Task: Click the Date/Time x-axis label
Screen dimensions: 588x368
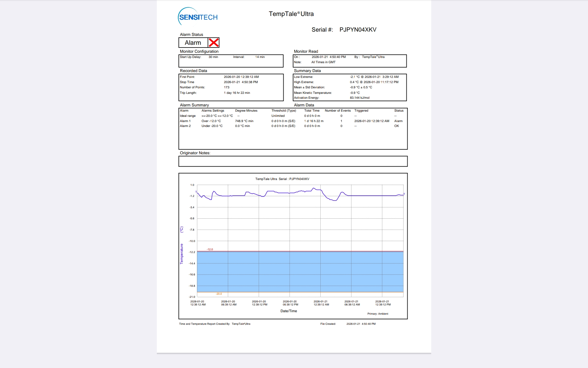Action: tap(288, 311)
